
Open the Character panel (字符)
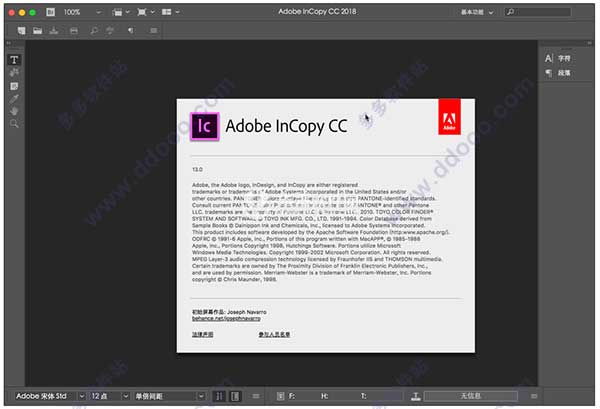[x=558, y=59]
